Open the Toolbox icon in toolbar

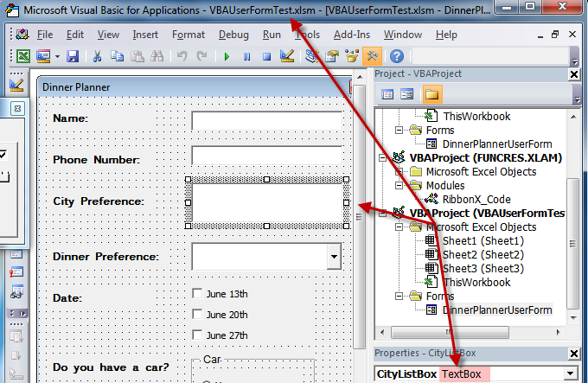coord(372,57)
